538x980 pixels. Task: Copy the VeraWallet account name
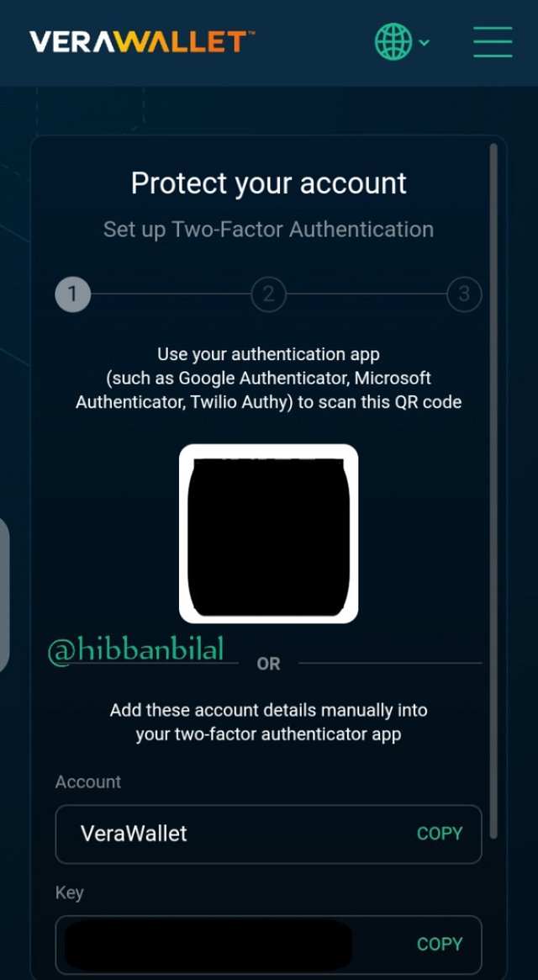pos(440,834)
